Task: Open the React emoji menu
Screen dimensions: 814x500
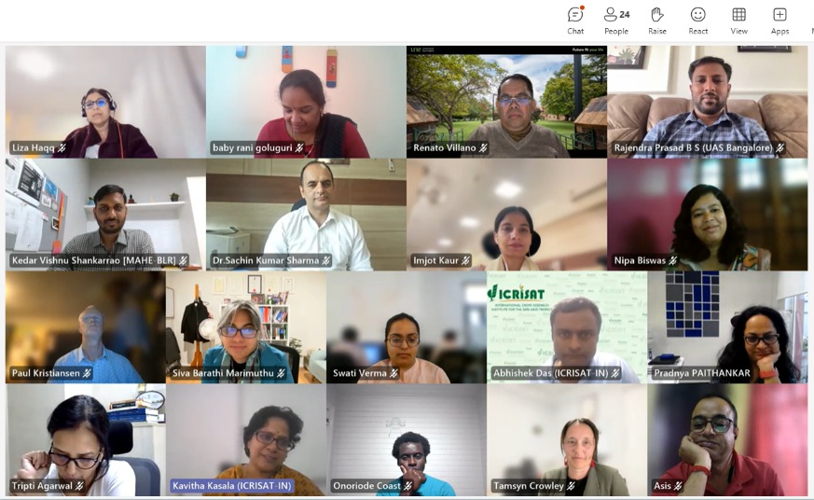Action: (x=698, y=21)
